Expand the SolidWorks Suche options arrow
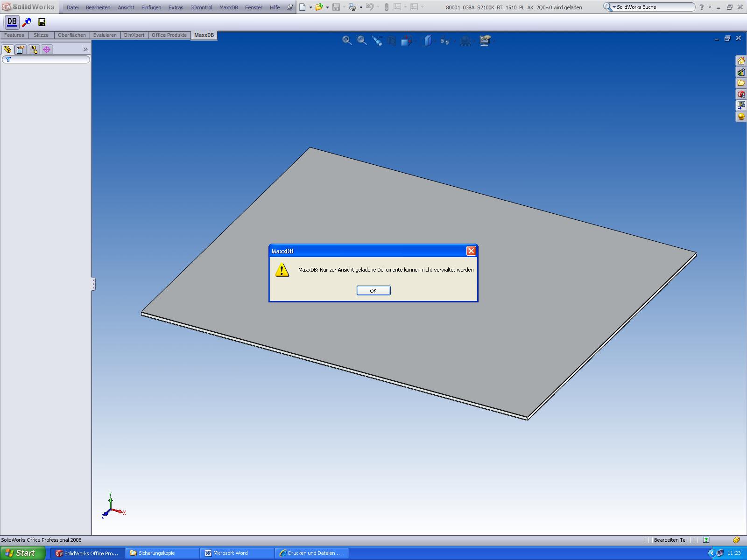The width and height of the screenshot is (747, 560). pyautogui.click(x=614, y=7)
